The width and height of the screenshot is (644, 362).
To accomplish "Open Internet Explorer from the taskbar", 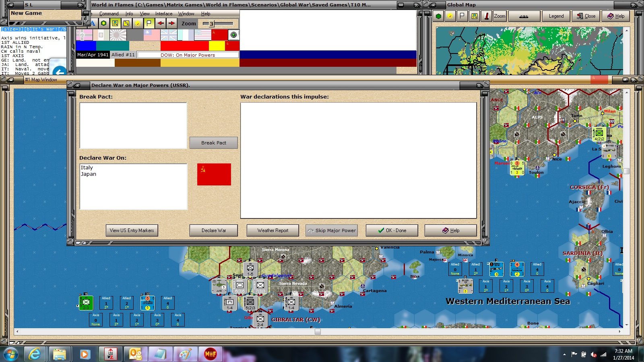I will [x=35, y=354].
